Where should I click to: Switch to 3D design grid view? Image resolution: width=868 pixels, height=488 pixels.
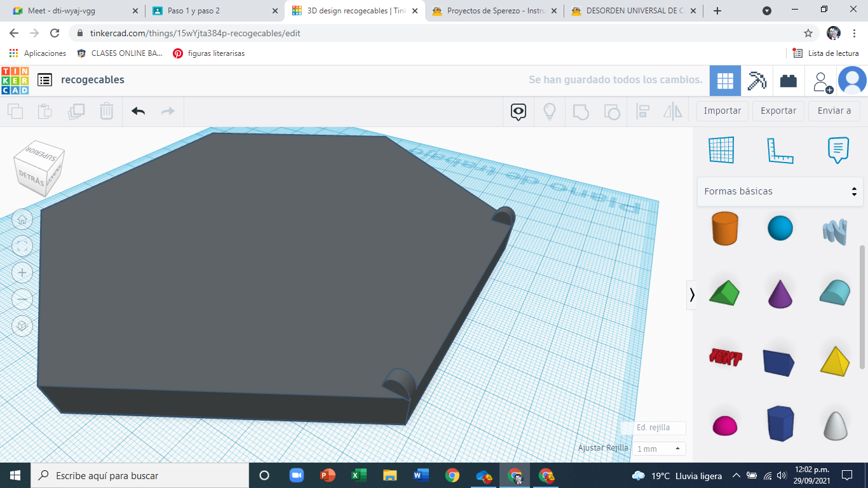pos(725,81)
